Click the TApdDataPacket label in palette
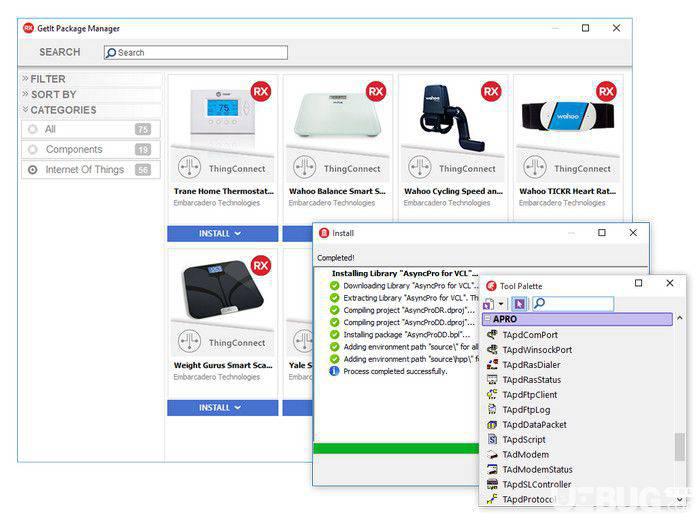 (x=534, y=425)
